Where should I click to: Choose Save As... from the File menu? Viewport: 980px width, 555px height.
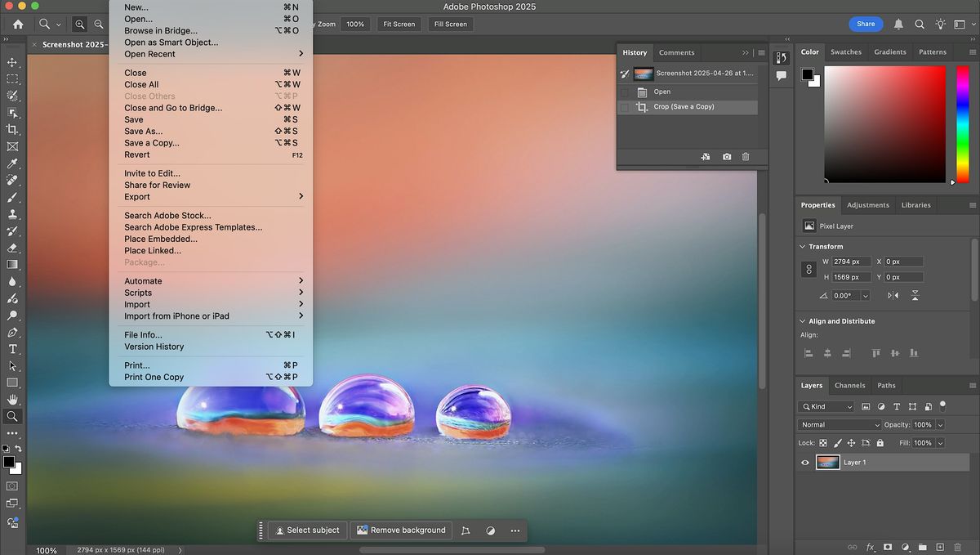click(x=144, y=131)
